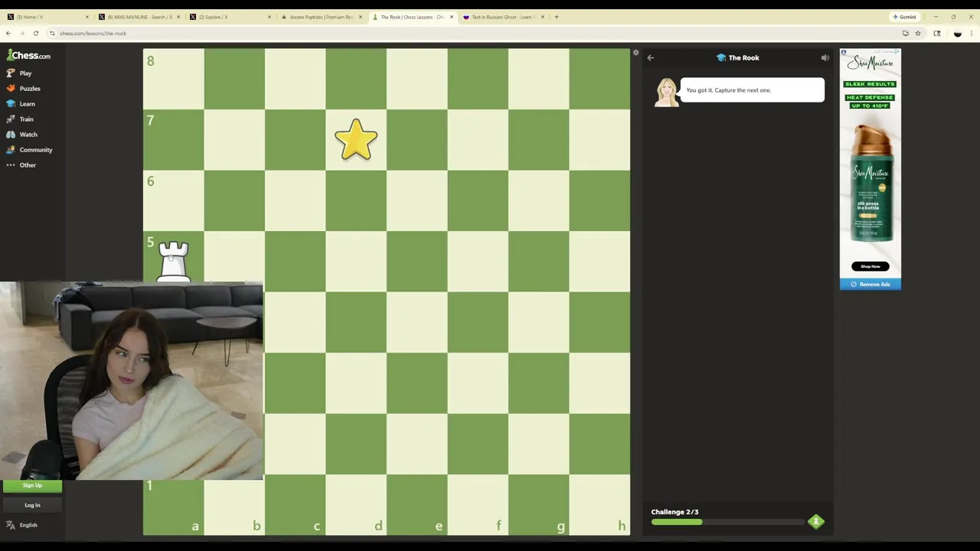Viewport: 980px width, 551px height.
Task: Click the Puzzles piece icon
Action: coord(10,88)
